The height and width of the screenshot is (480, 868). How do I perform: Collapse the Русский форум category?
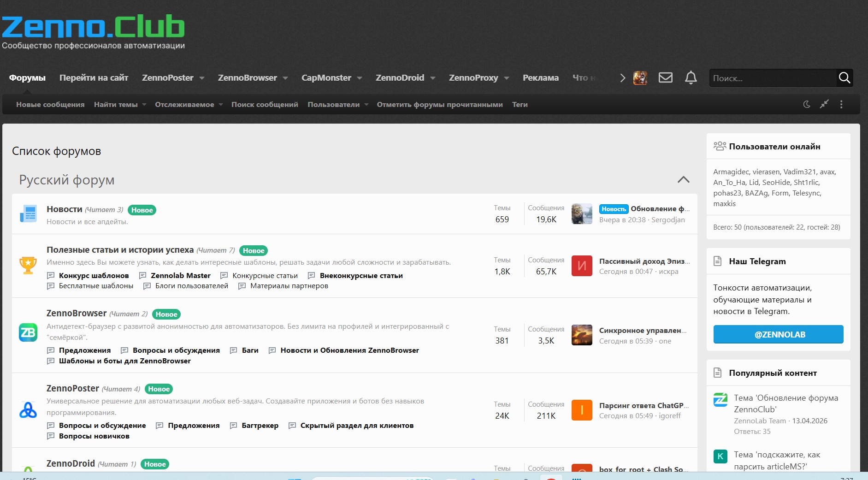[683, 180]
